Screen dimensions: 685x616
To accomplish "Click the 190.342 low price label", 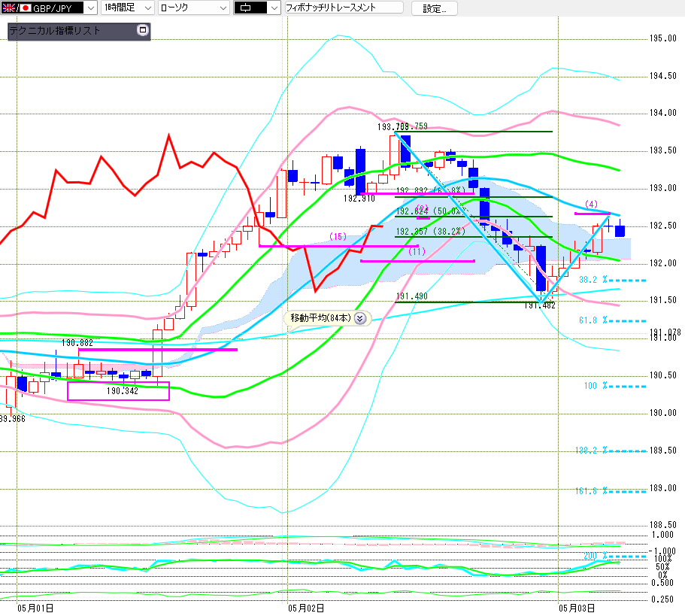I will [123, 391].
